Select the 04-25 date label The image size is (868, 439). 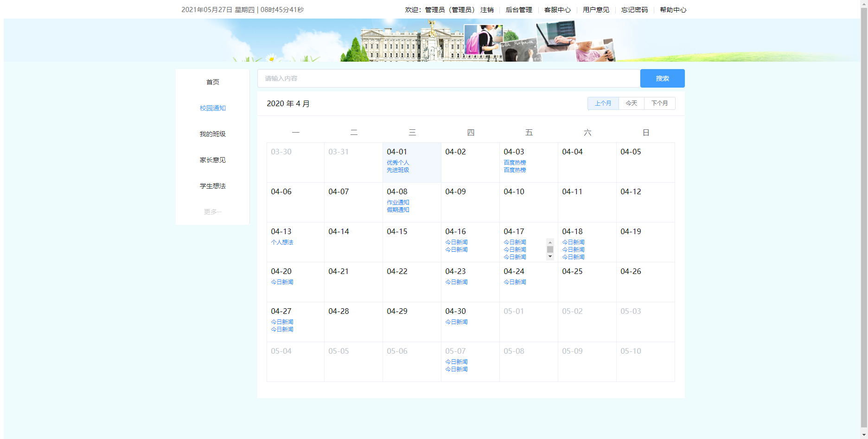(572, 272)
